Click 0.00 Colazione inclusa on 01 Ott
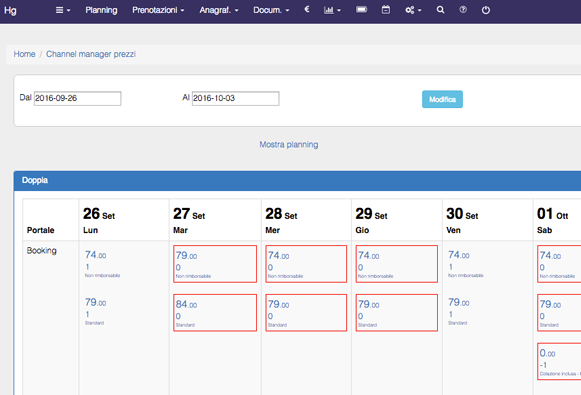The image size is (581, 395). [559, 361]
